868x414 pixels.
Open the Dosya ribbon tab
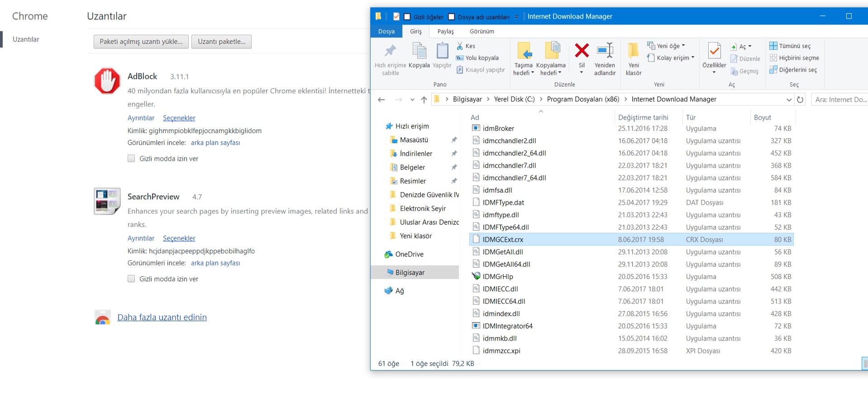tap(386, 31)
